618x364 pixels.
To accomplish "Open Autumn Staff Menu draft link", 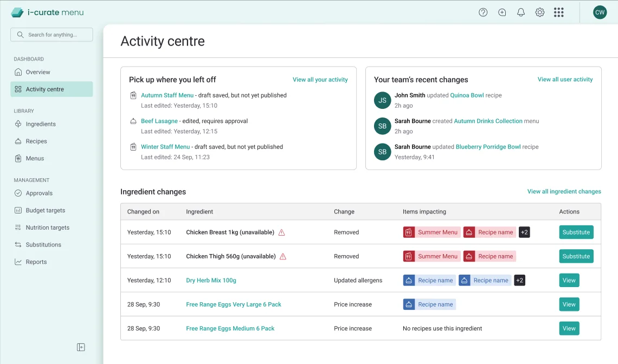I will [167, 95].
